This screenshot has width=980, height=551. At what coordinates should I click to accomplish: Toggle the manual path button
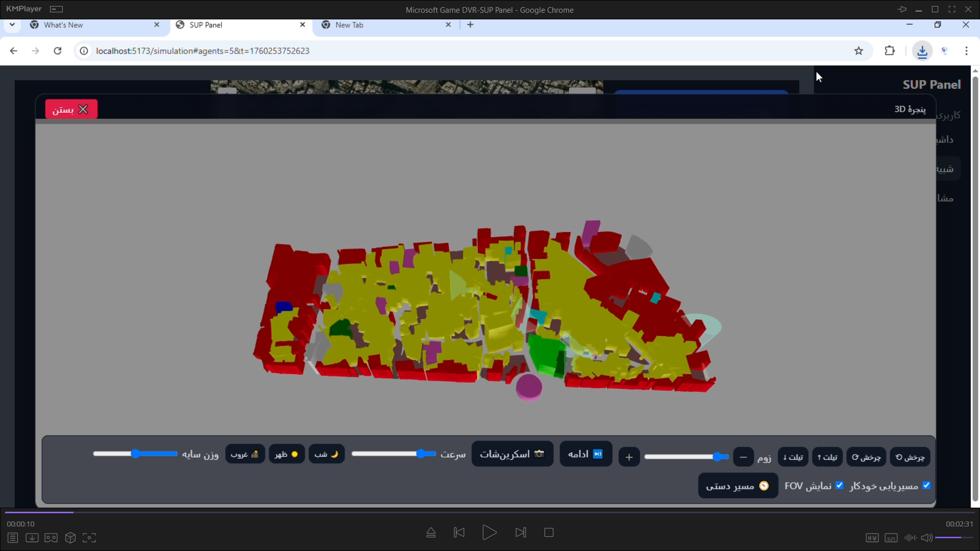tap(738, 486)
